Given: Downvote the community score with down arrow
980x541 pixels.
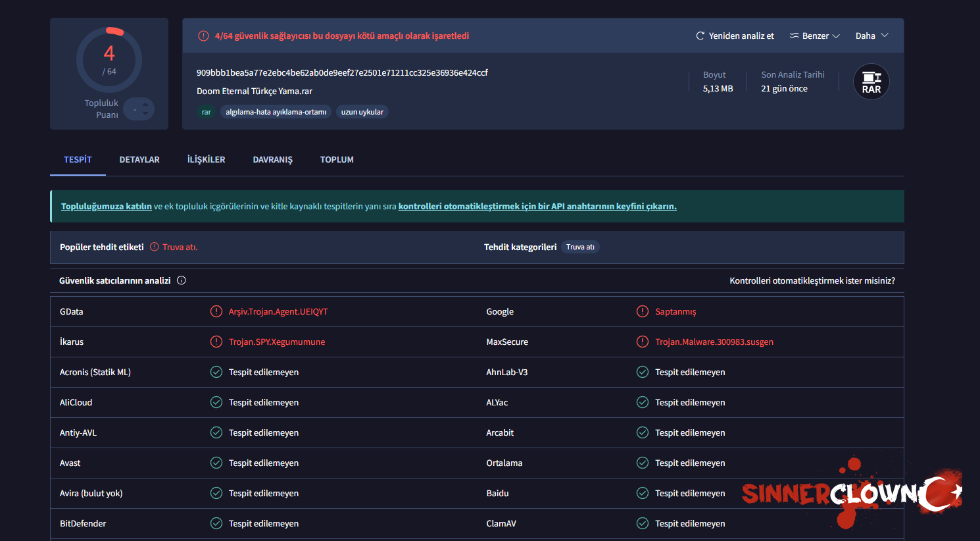Looking at the screenshot, I should [145, 114].
